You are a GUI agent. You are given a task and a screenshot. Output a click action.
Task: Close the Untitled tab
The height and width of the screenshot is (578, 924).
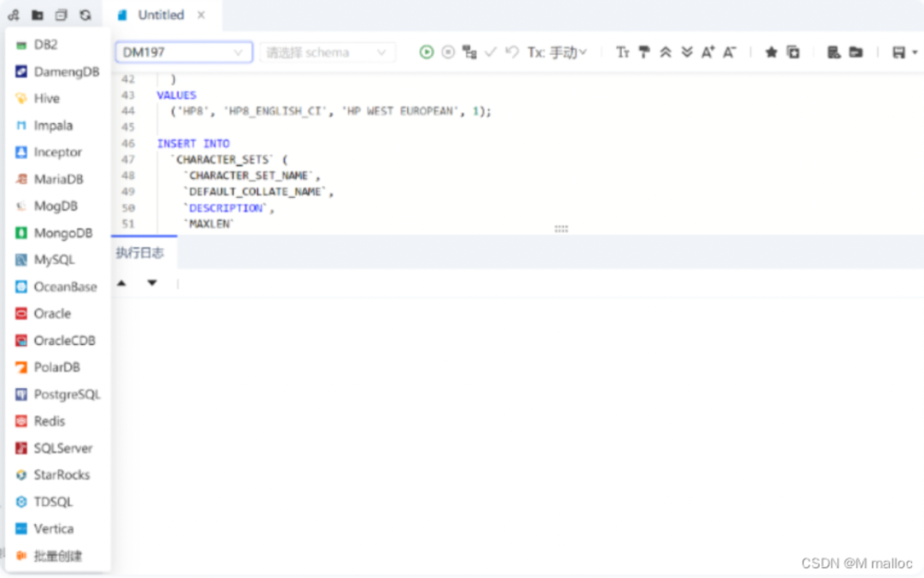pos(201,15)
